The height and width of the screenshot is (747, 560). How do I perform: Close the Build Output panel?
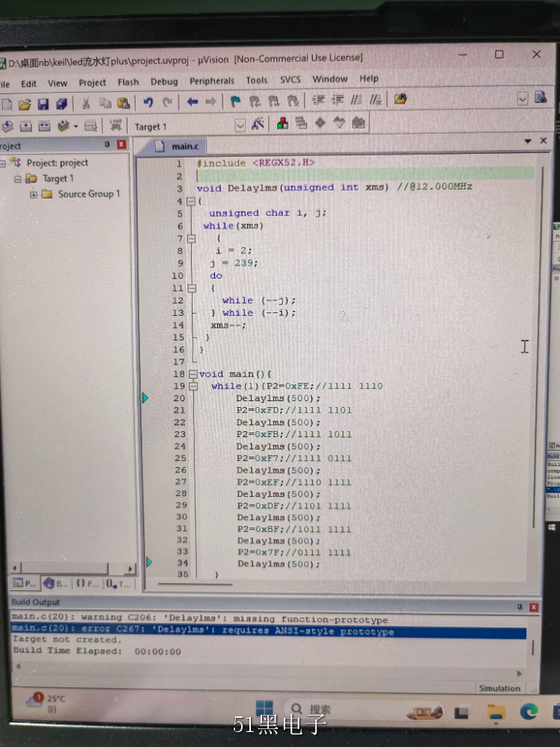coord(534,607)
